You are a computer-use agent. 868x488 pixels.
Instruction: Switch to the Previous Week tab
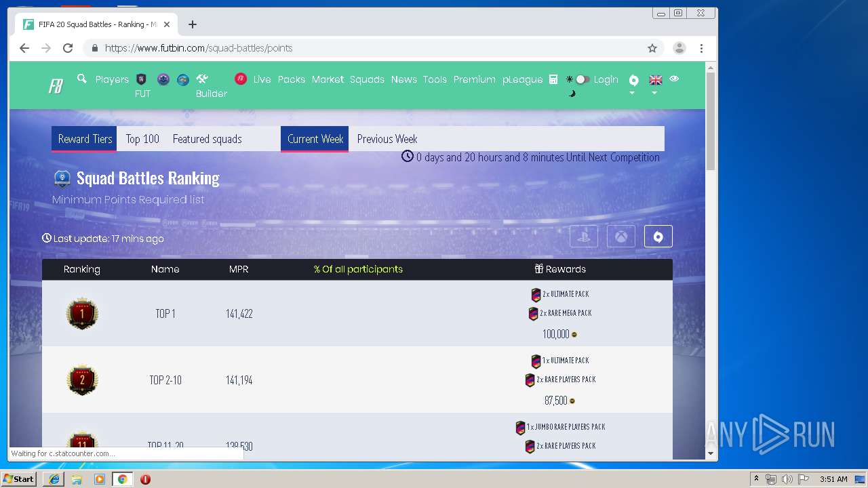387,139
